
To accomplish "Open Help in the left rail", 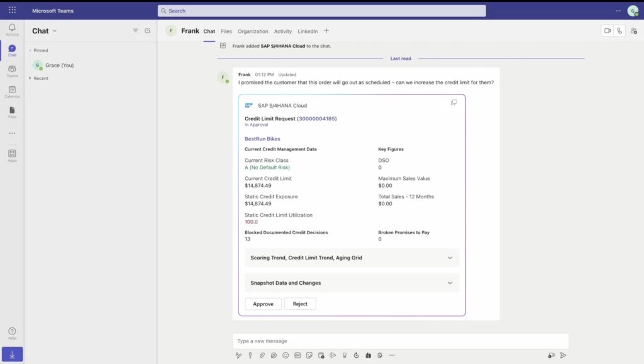I will click(x=12, y=333).
